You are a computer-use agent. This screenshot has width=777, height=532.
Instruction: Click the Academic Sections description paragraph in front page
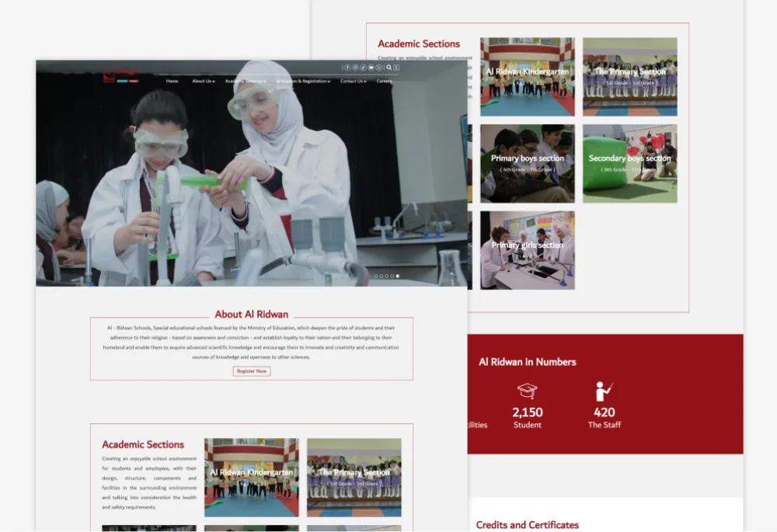click(x=149, y=483)
